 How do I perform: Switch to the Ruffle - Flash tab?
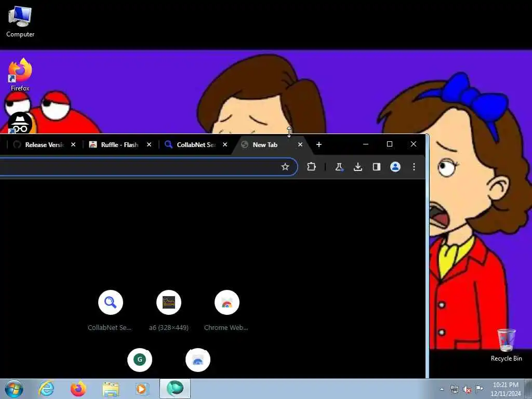tap(119, 145)
